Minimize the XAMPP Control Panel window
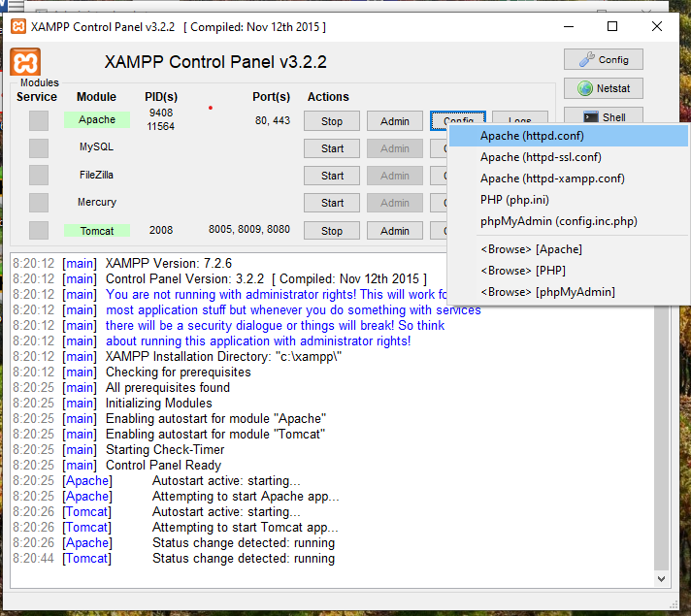Image resolution: width=691 pixels, height=616 pixels. (x=569, y=27)
